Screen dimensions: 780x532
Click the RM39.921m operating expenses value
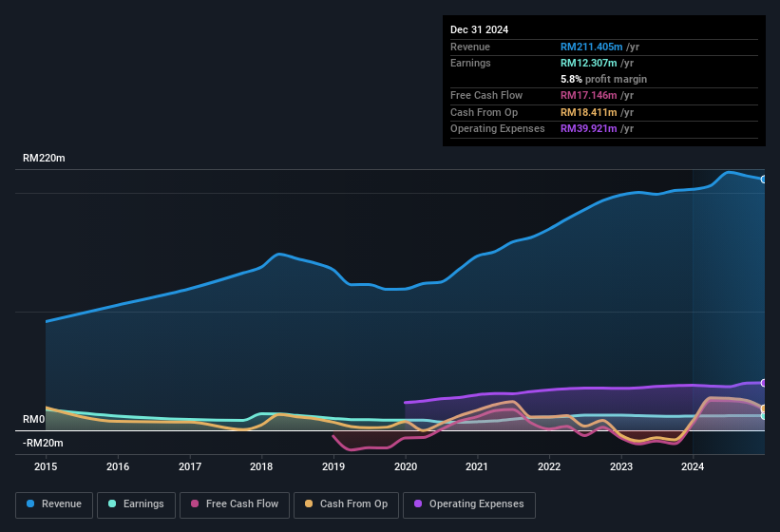point(588,129)
